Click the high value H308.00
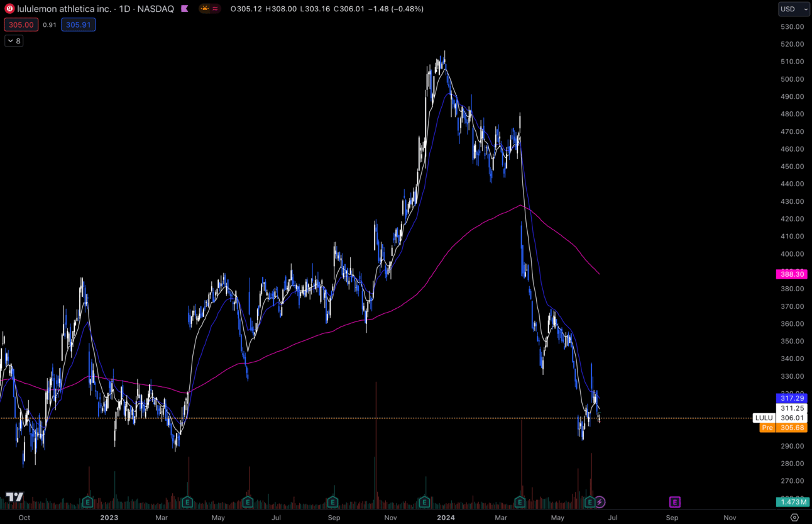This screenshot has height=524, width=812. (281, 9)
